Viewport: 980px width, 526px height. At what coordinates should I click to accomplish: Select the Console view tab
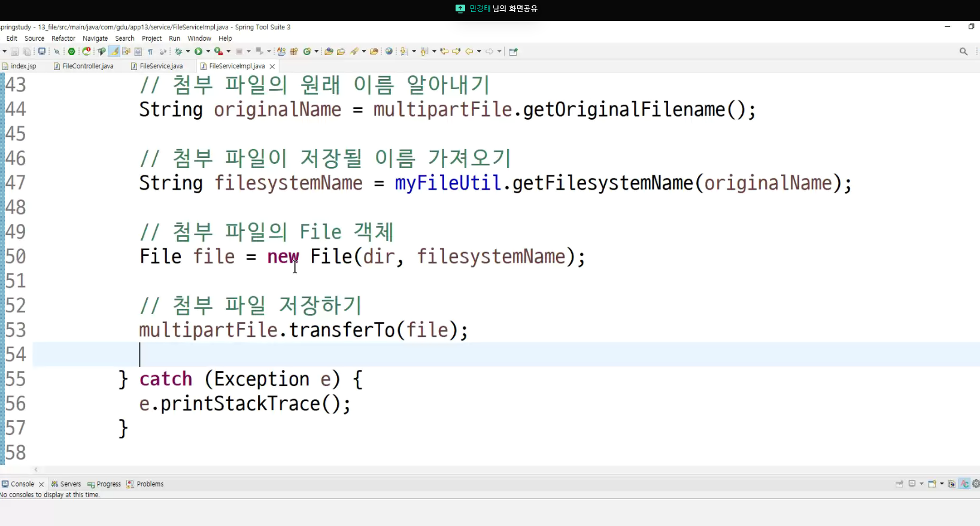click(x=22, y=484)
